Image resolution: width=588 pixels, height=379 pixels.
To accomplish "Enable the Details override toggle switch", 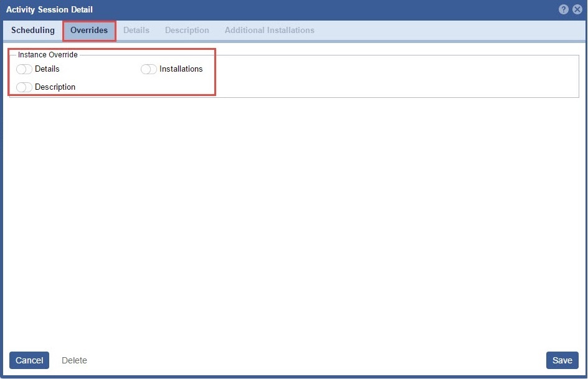I will click(x=24, y=69).
